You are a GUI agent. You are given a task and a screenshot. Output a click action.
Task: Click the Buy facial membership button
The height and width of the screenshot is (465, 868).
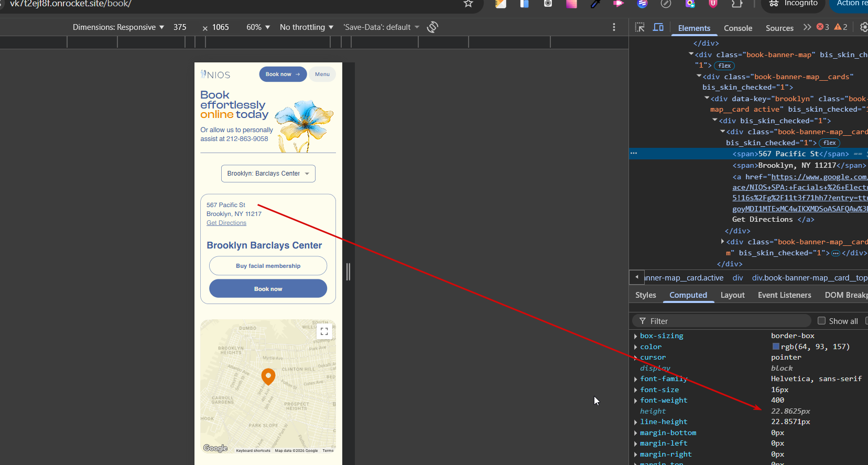(x=268, y=266)
